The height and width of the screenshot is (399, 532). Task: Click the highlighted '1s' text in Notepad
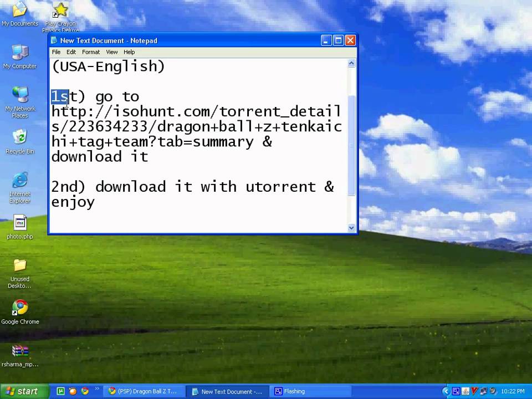point(60,96)
